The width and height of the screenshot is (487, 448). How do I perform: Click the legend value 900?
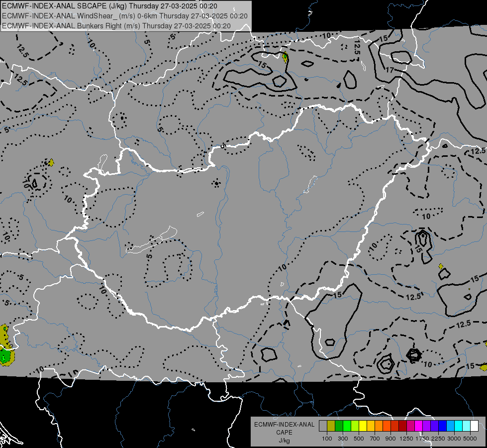pyautogui.click(x=390, y=439)
